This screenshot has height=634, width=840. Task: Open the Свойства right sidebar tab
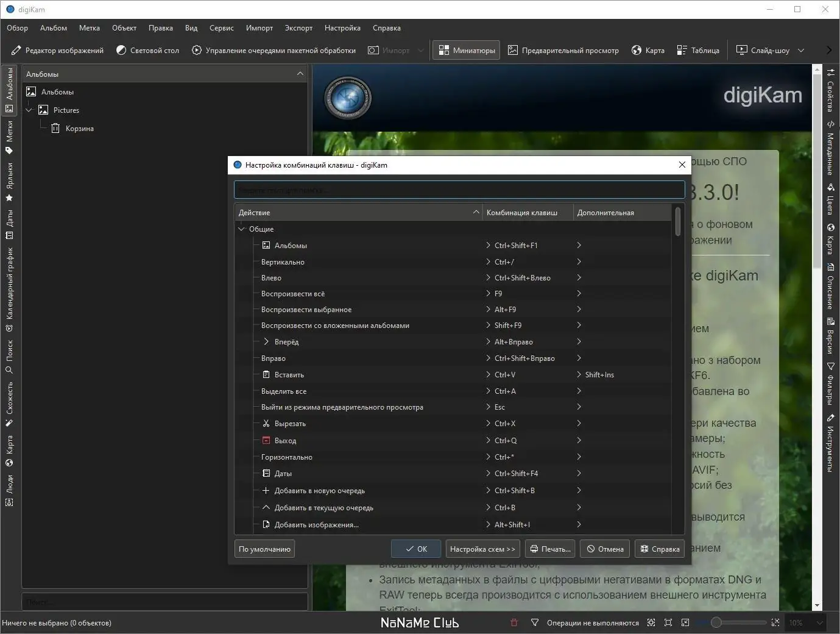click(830, 90)
